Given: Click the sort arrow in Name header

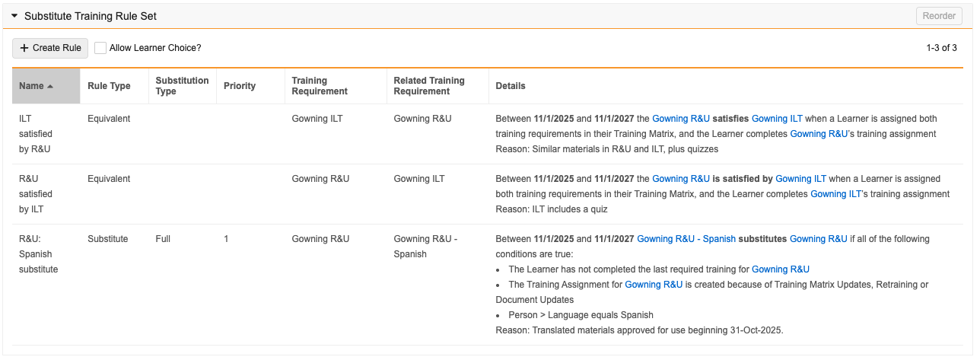Looking at the screenshot, I should click(x=50, y=86).
